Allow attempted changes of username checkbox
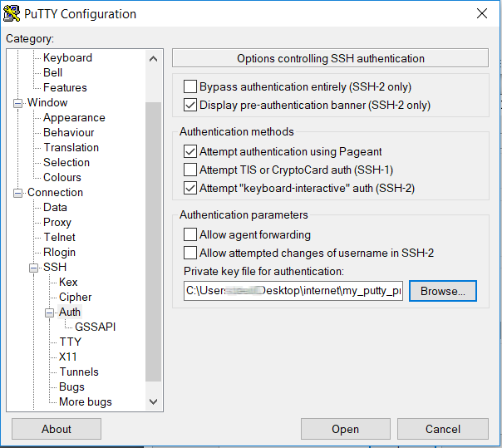502x448 pixels. tap(190, 253)
